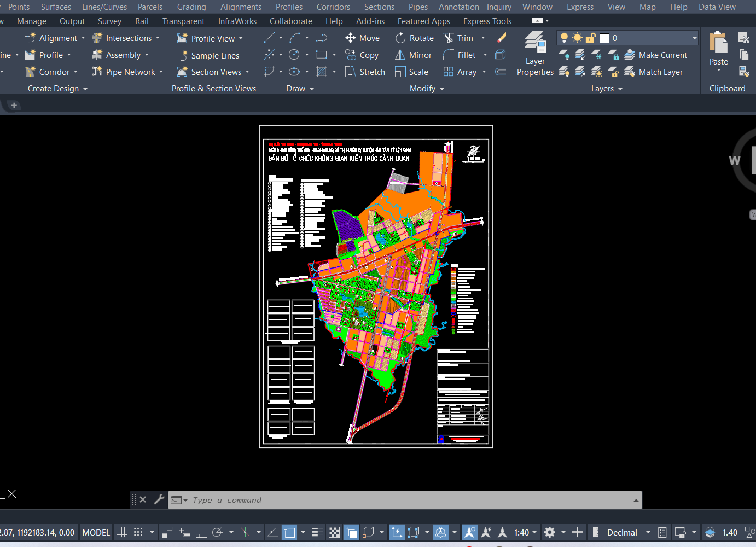Activate the Trim tool
Viewport: 756px width, 547px height.
click(458, 38)
